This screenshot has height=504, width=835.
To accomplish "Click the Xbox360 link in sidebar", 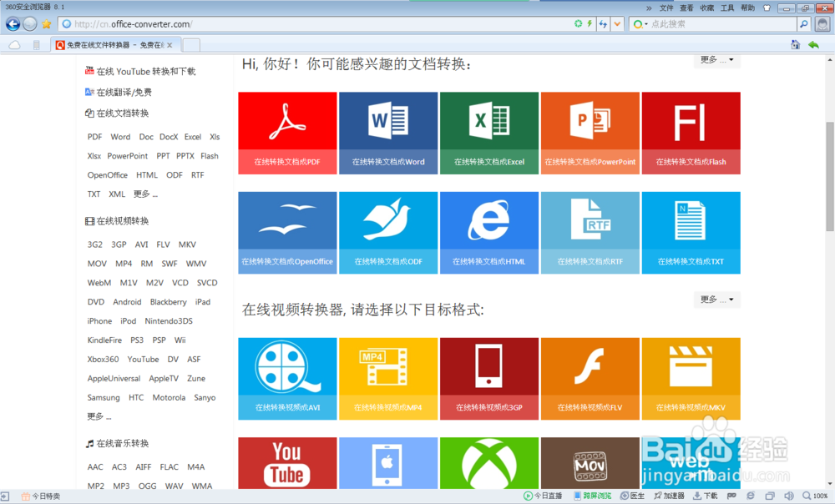I will pyautogui.click(x=103, y=360).
